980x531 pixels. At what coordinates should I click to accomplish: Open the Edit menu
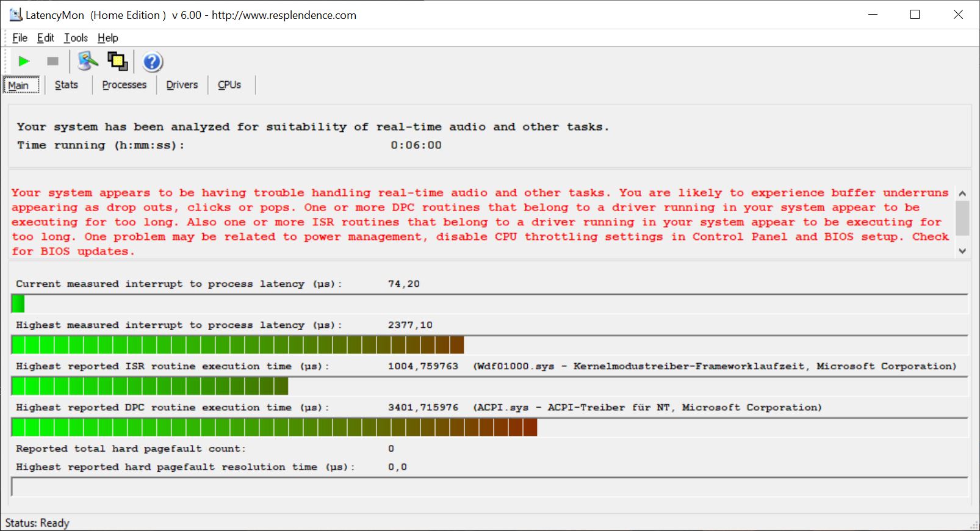[x=45, y=38]
